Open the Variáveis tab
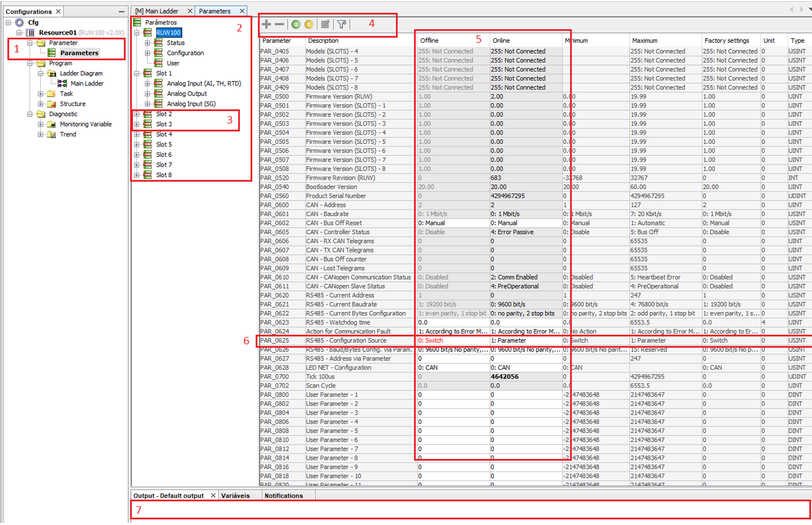The height and width of the screenshot is (525, 812). 235,495
